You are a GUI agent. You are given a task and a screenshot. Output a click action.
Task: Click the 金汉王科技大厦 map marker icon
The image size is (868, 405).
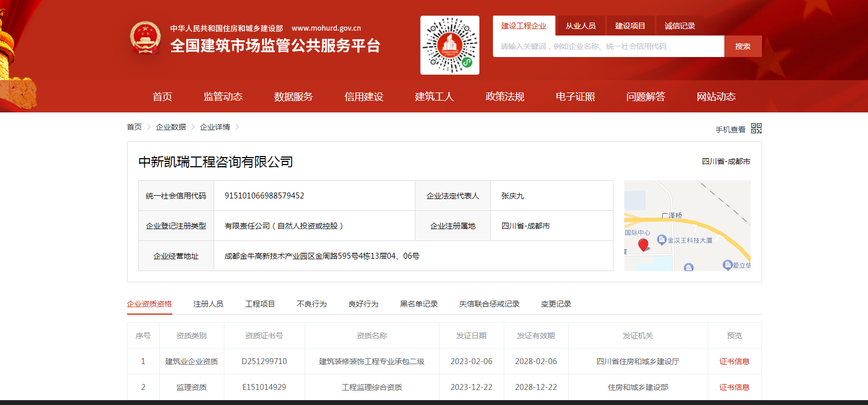[x=662, y=240]
